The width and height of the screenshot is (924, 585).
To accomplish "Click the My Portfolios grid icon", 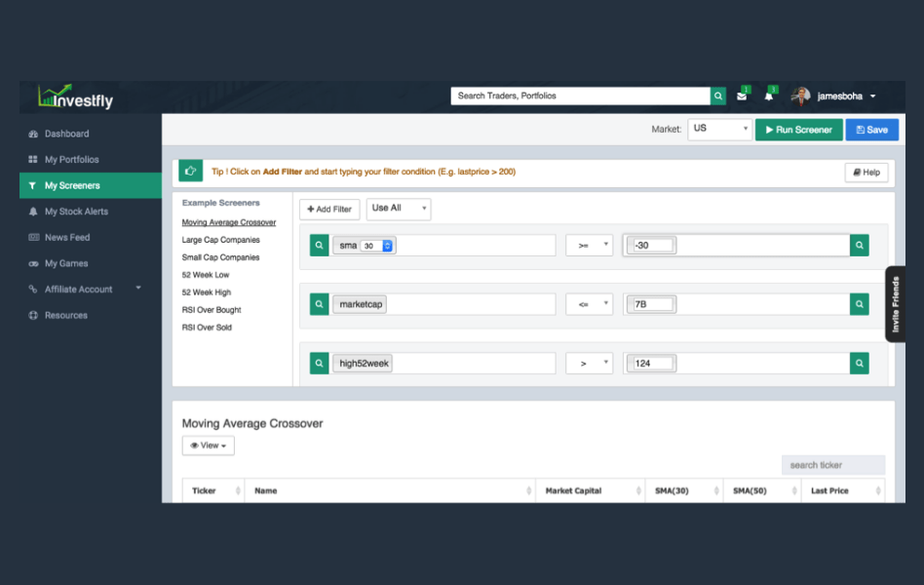I will click(33, 159).
